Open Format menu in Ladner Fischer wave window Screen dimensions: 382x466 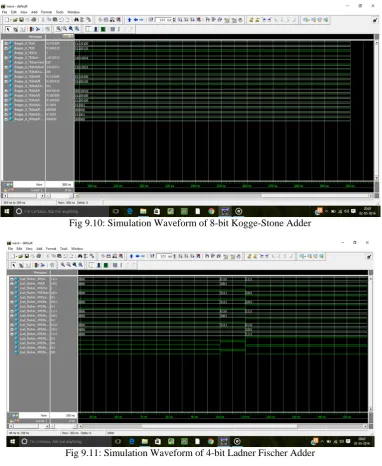tap(51, 249)
